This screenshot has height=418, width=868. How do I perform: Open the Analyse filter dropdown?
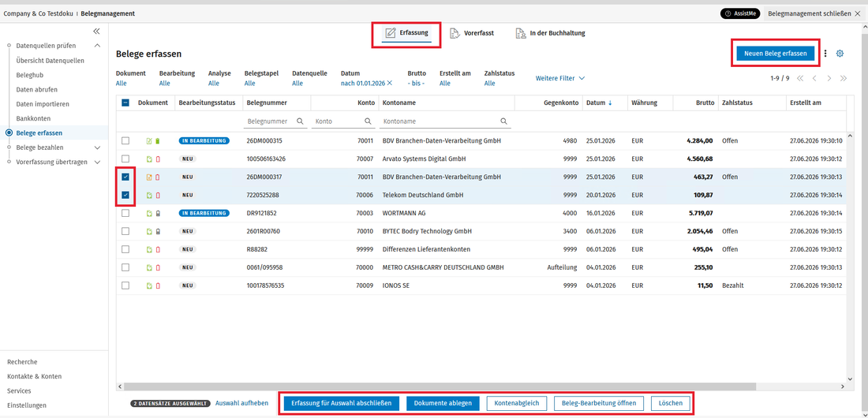(x=214, y=83)
